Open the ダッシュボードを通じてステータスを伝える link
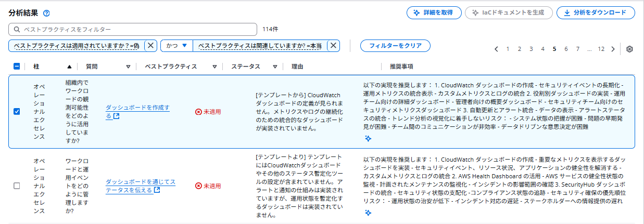644x224 pixels. 141,186
